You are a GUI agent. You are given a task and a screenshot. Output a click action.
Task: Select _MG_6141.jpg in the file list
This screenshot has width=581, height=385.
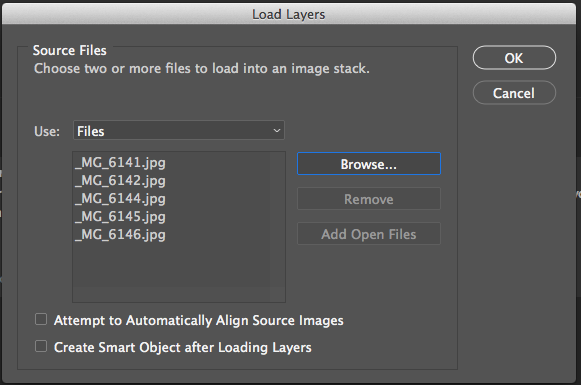[120, 163]
